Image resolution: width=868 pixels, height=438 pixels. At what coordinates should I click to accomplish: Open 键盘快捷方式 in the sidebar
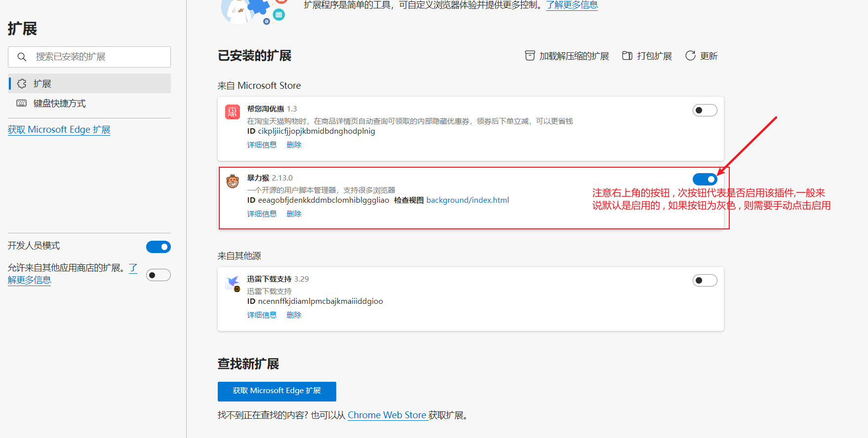pos(59,104)
